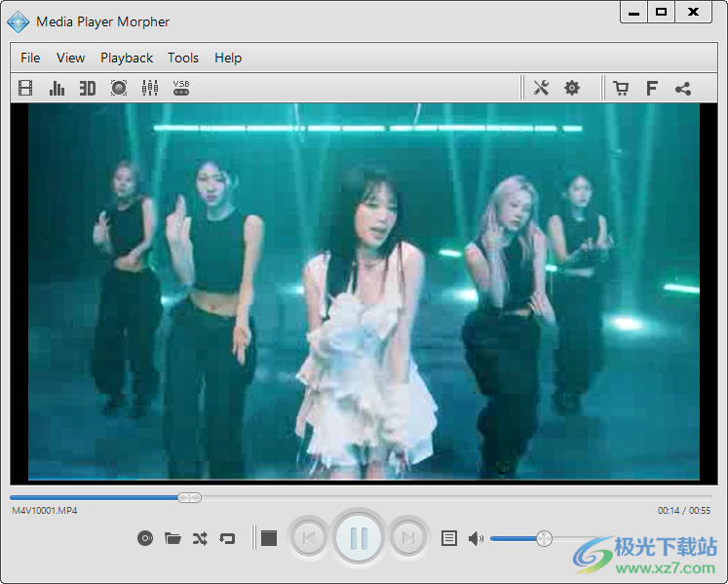Toggle the 3D mode icon
The height and width of the screenshot is (584, 728).
(x=88, y=88)
